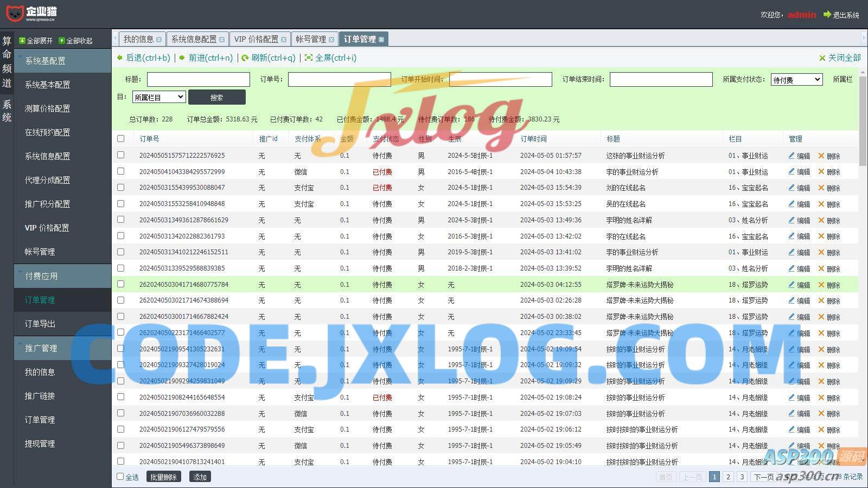Click into the 订单号 input field
This screenshot has width=868, height=488.
(x=339, y=80)
